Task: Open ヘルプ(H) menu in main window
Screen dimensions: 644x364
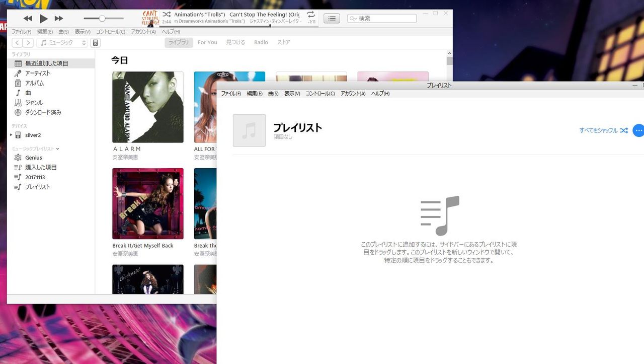Action: pos(171,32)
